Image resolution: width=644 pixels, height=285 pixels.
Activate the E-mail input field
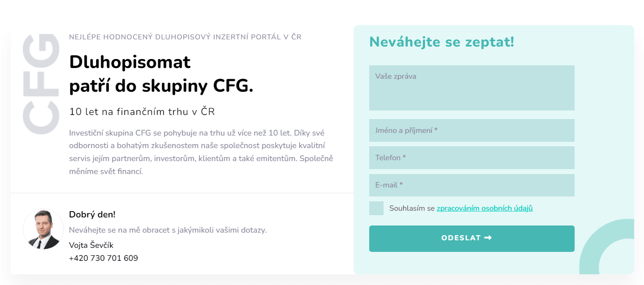[x=472, y=185]
